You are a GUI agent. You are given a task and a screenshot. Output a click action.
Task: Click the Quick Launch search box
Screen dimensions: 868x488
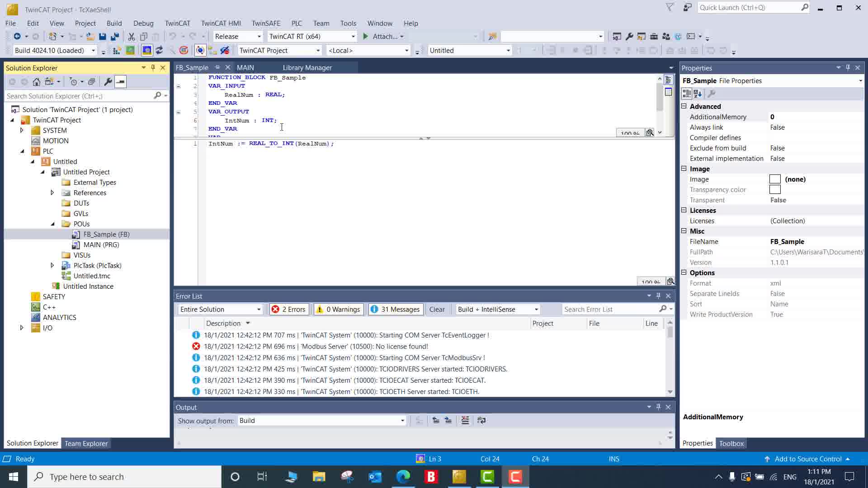pyautogui.click(x=754, y=8)
